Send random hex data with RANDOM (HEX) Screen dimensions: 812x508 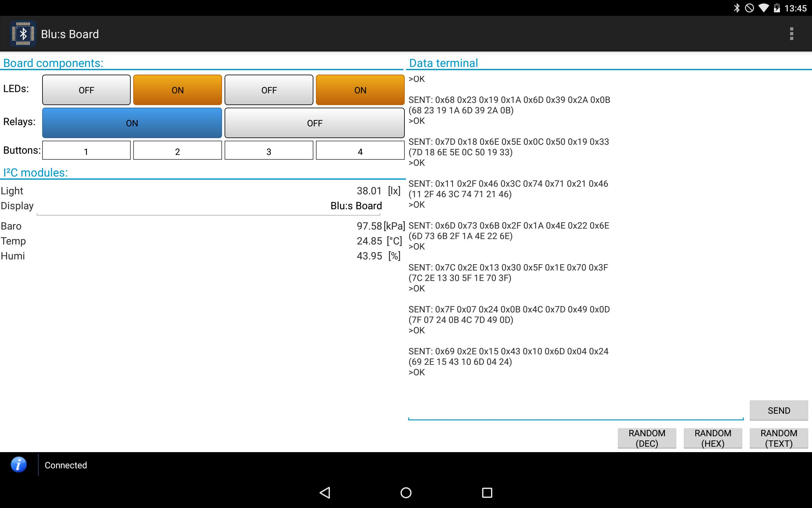click(713, 438)
